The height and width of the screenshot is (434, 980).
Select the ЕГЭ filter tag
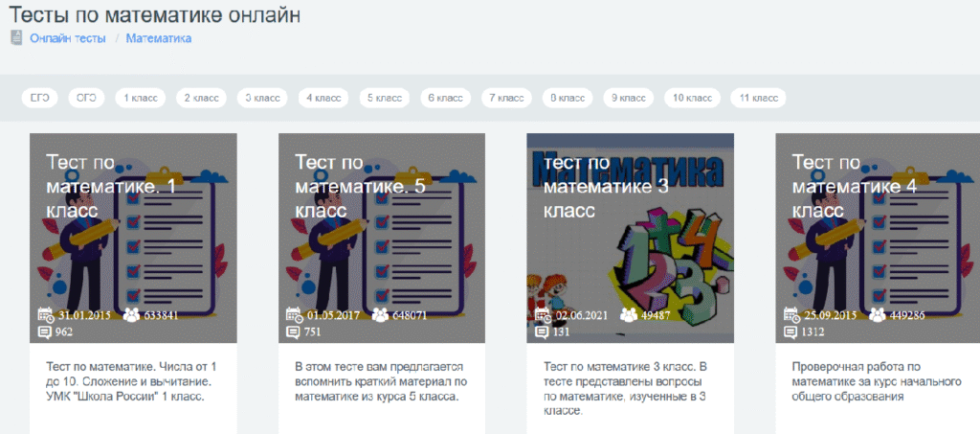point(40,98)
